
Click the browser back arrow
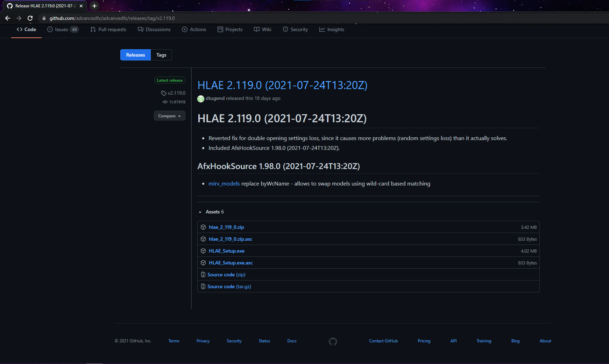point(8,18)
